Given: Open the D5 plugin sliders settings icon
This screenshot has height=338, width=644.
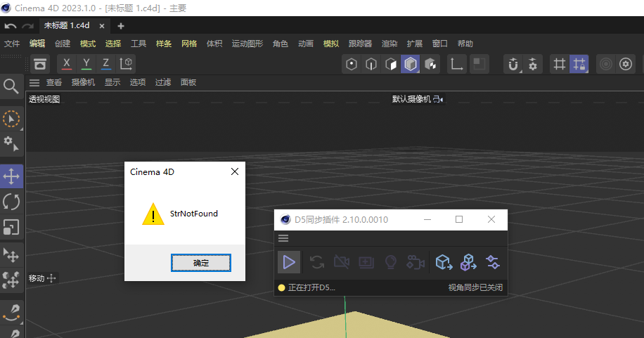Looking at the screenshot, I should point(492,262).
